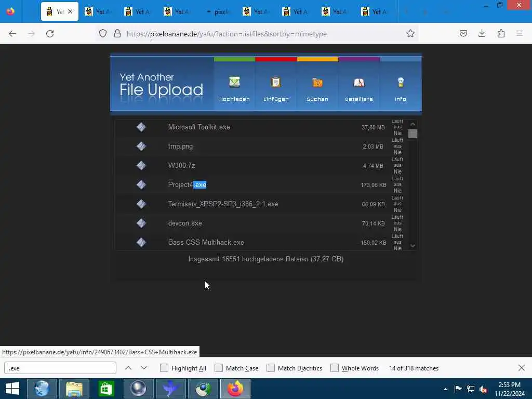Bookmark this page with the star icon
This screenshot has width=532, height=399.
point(410,33)
